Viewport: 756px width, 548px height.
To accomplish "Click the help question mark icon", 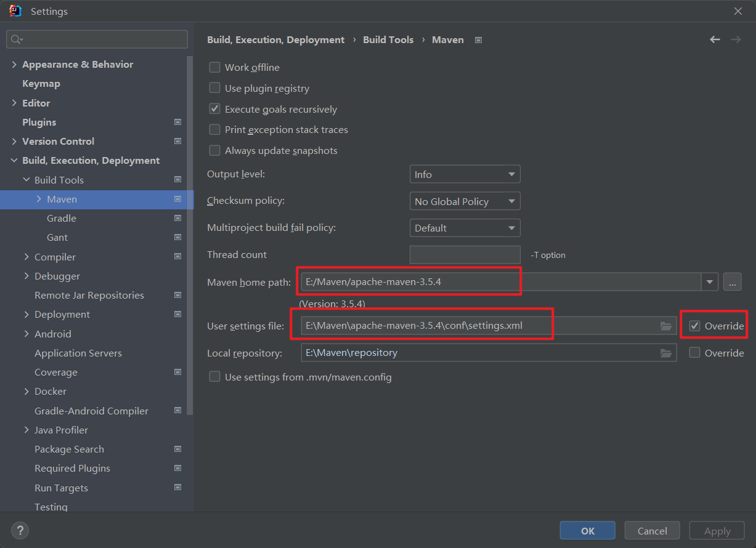I will (x=20, y=530).
